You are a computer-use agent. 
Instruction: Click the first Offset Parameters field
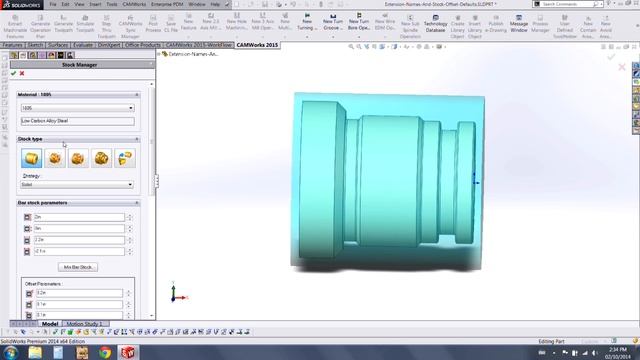pyautogui.click(x=79, y=293)
